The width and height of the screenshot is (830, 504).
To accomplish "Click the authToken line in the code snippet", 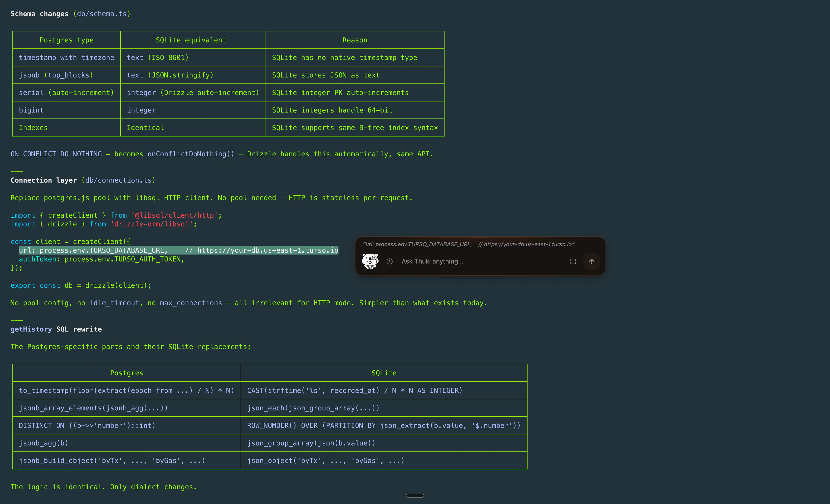I will tap(102, 259).
